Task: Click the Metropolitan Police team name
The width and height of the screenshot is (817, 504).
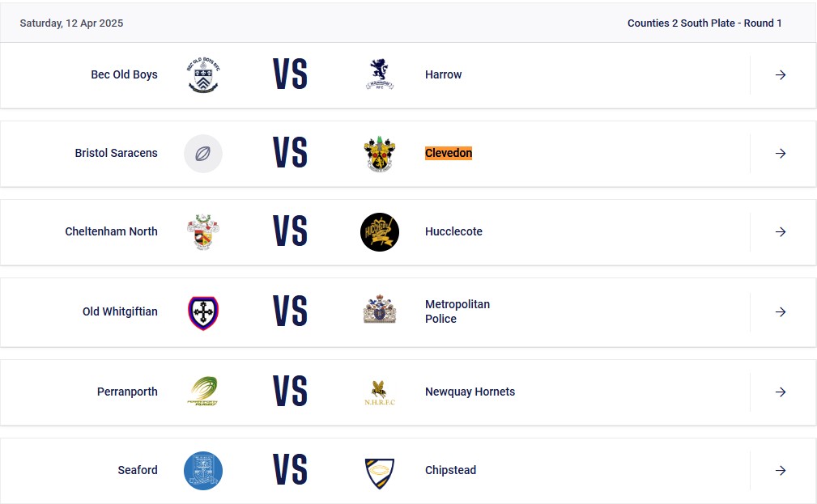Action: point(457,311)
